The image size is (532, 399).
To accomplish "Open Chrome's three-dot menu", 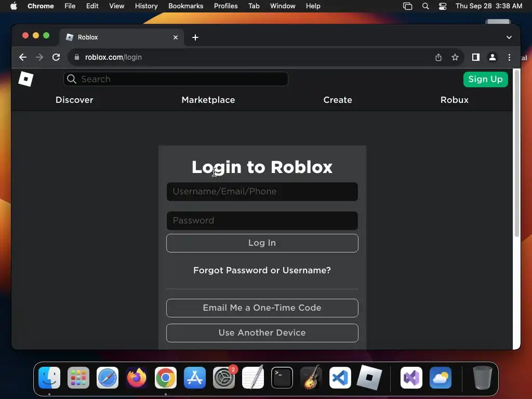I will 509,57.
